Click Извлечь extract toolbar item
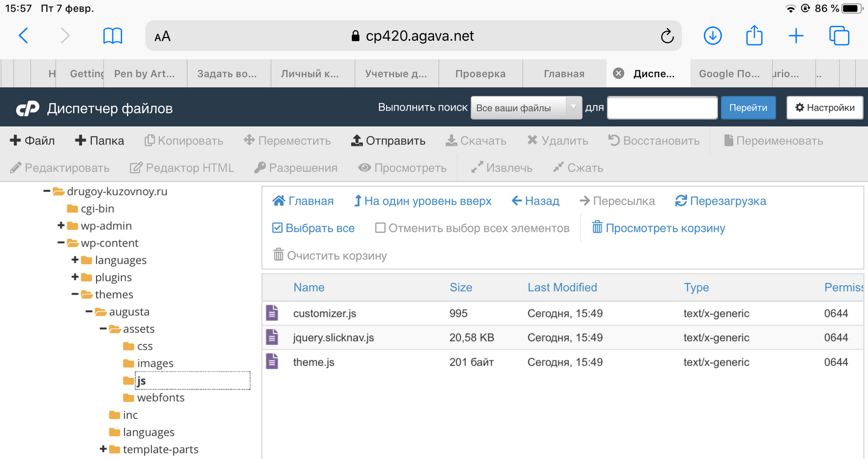This screenshot has width=868, height=459. click(x=502, y=168)
